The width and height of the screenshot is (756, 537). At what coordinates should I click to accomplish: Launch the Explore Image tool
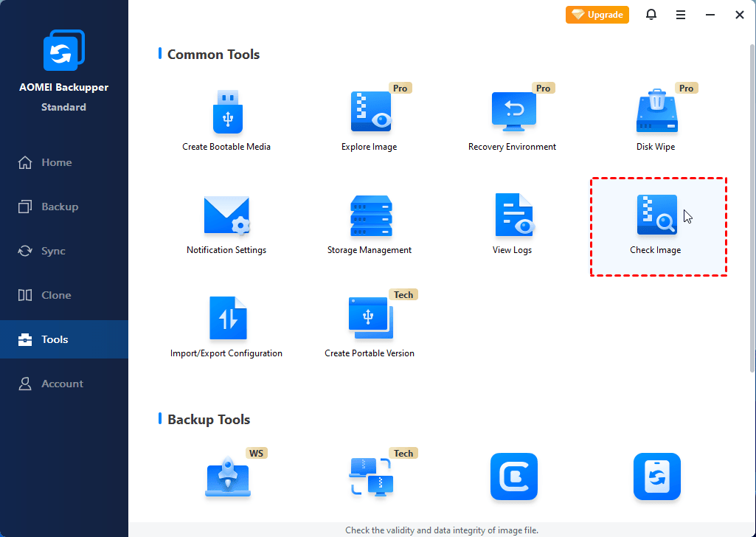(370, 113)
